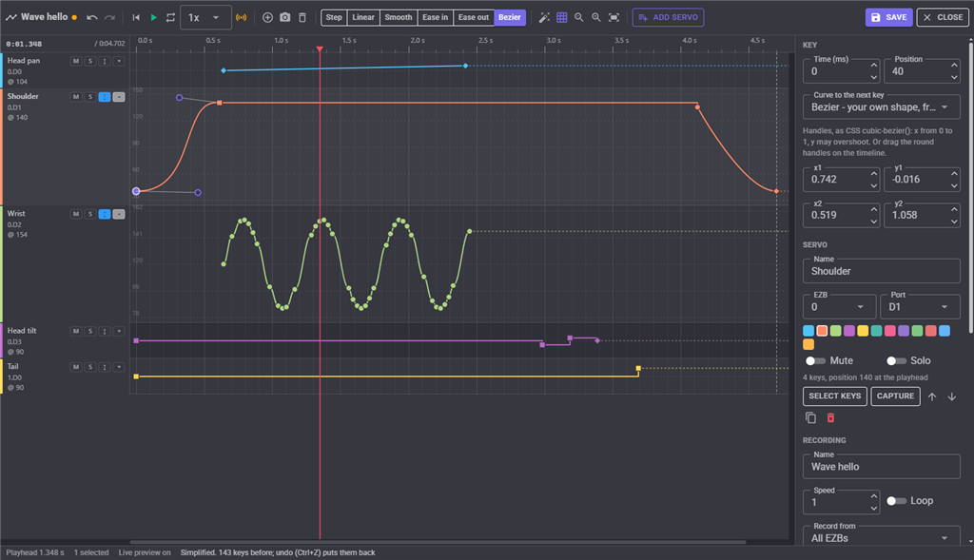Play the Wave hello recording
Screen dimensions: 974x560
point(153,17)
